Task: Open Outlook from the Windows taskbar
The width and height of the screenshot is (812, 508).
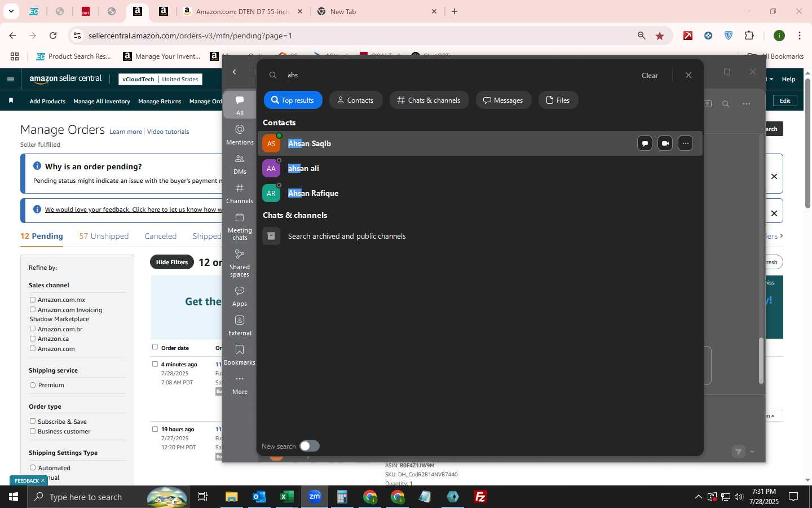Action: point(259,497)
